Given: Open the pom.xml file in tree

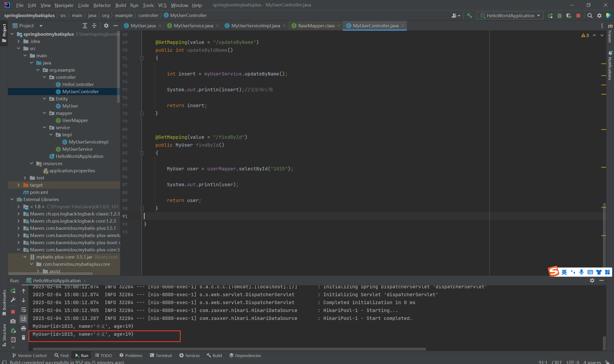Looking at the screenshot, I should point(39,192).
